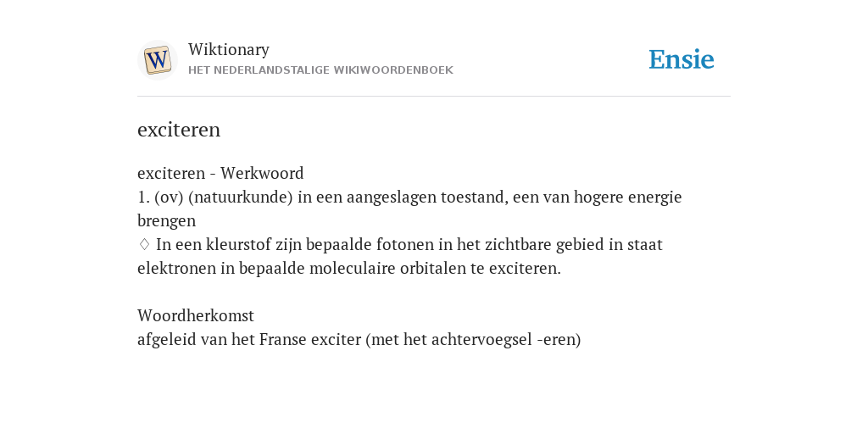Viewport: 868px width, 434px height.
Task: Click the definition text starting with 1. (ov)
Action: [x=409, y=209]
